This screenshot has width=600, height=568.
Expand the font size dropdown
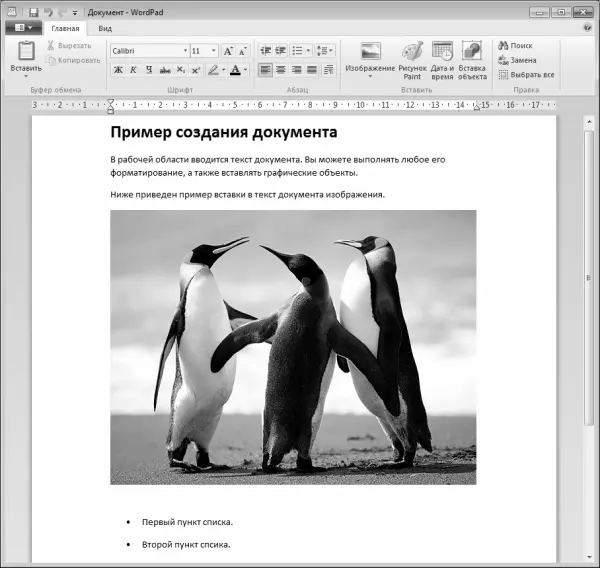pos(214,50)
